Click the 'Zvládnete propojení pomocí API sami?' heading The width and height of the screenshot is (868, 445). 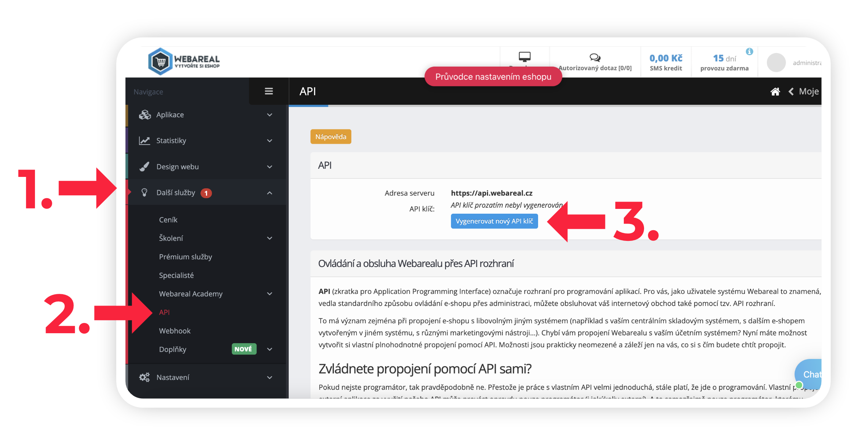(x=425, y=369)
